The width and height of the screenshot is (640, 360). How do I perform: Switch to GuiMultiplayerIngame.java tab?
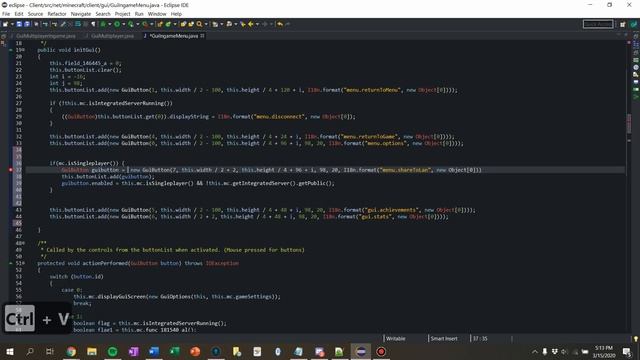[x=46, y=36]
